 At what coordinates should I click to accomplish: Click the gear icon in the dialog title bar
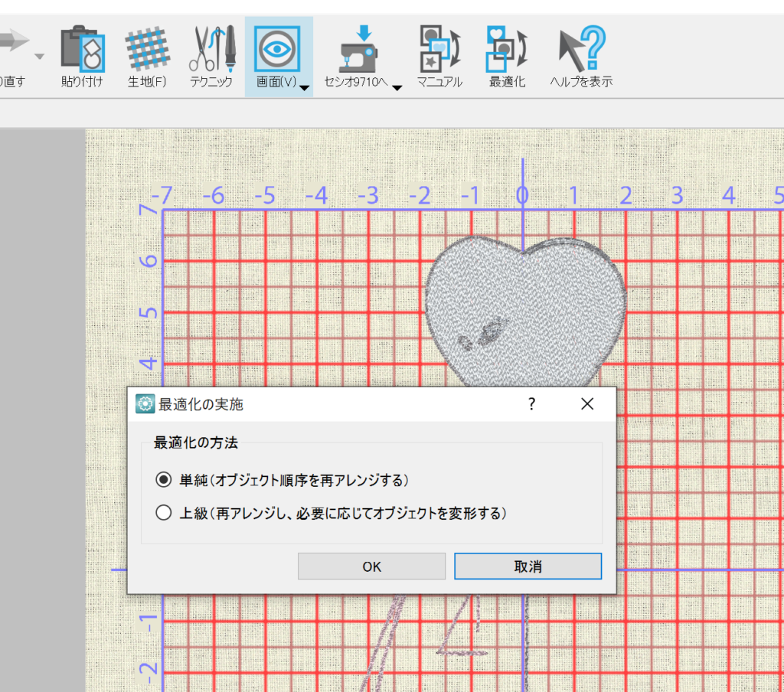click(x=144, y=404)
